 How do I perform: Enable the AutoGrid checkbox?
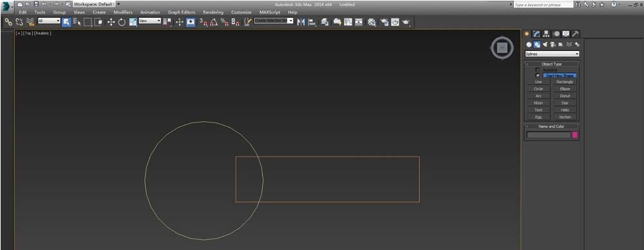[538, 70]
